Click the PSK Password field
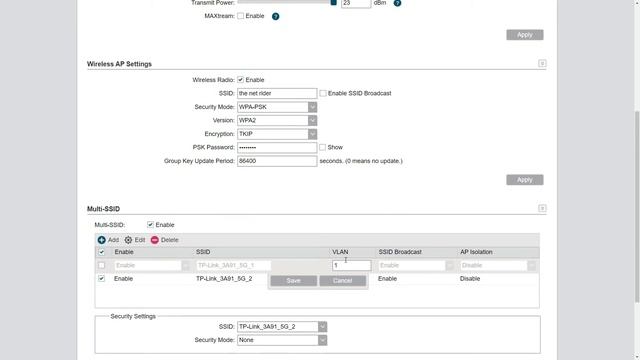Image resolution: width=640 pixels, height=360 pixels. (277, 147)
